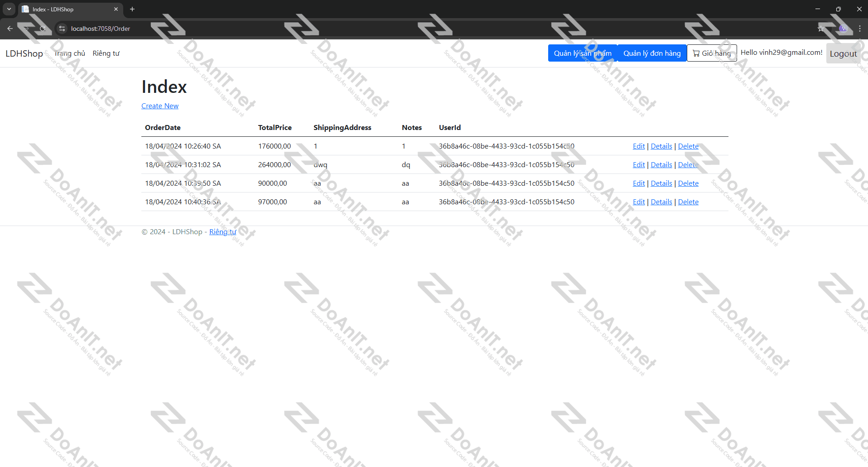Restore down the browser window

click(x=839, y=9)
